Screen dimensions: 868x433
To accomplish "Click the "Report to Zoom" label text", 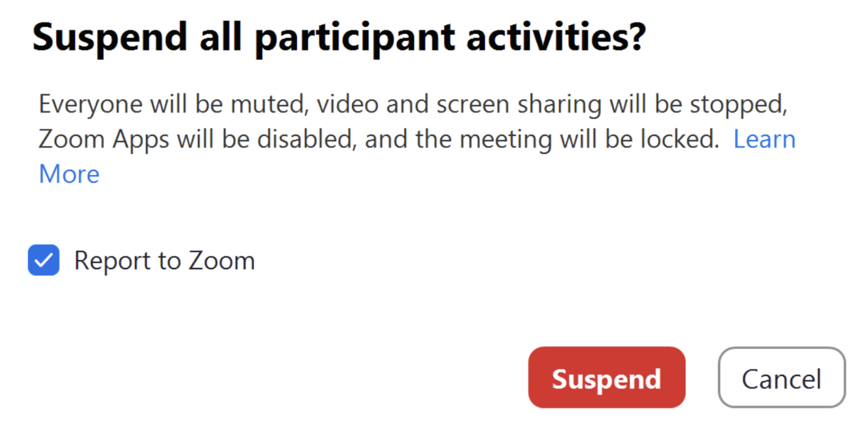I will 164,261.
